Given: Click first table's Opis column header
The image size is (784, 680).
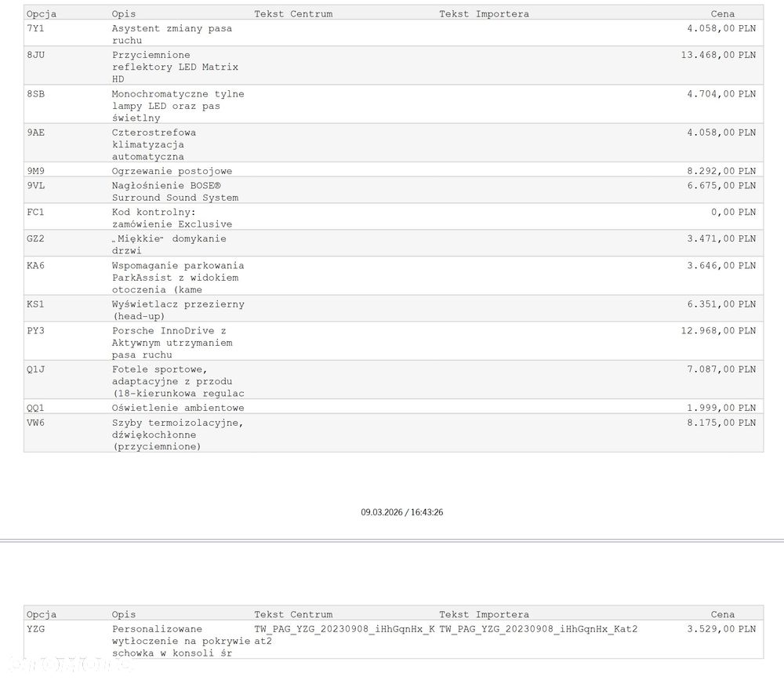Looking at the screenshot, I should coord(124,14).
